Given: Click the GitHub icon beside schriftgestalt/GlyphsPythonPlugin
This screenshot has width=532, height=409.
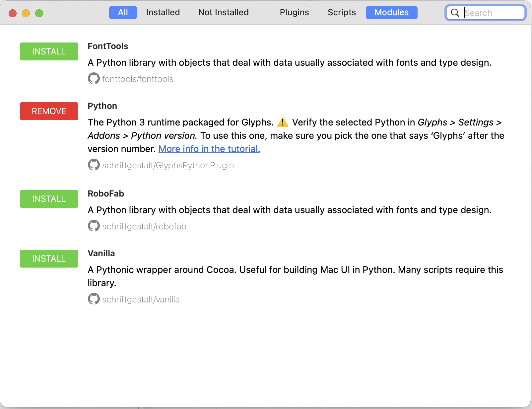Looking at the screenshot, I should [94, 165].
